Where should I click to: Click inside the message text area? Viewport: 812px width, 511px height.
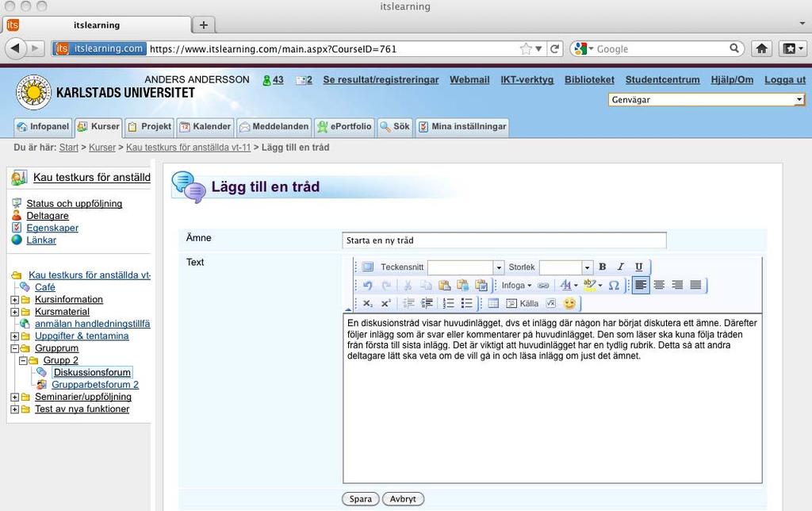click(552, 398)
